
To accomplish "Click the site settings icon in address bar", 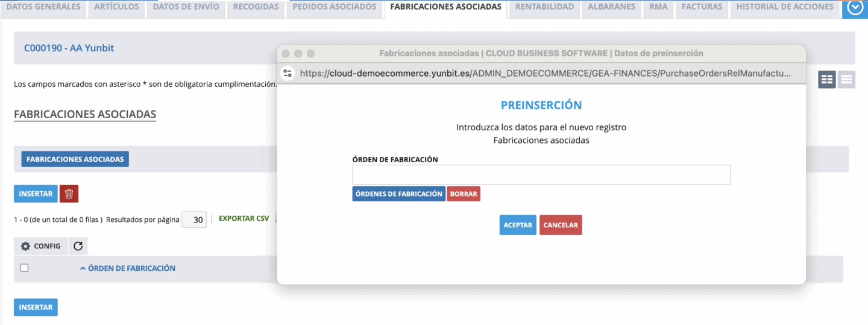I will [288, 73].
